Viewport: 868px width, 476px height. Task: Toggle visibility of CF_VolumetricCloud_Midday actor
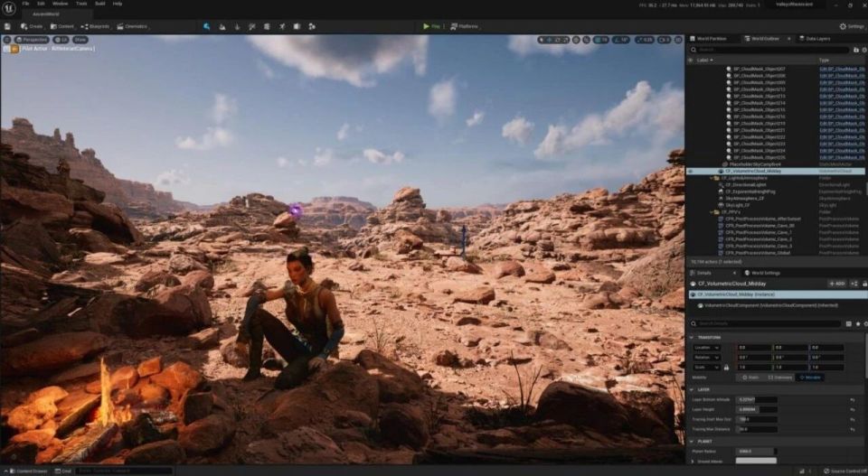[690, 172]
